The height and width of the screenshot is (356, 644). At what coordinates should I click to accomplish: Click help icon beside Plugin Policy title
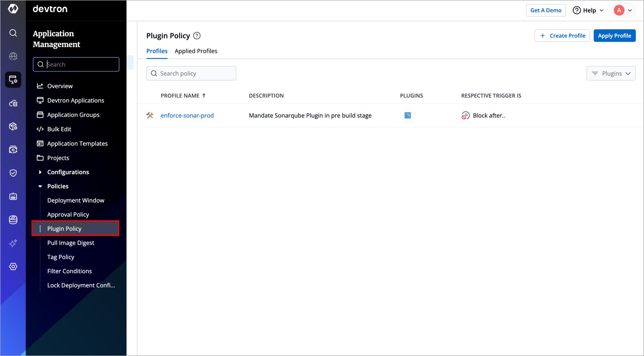point(197,36)
